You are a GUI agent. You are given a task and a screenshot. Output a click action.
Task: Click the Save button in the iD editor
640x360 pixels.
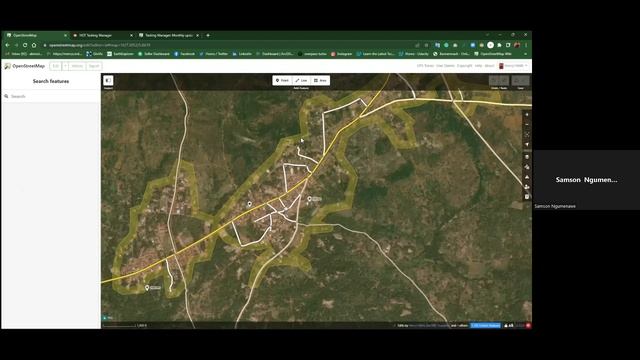(x=520, y=80)
